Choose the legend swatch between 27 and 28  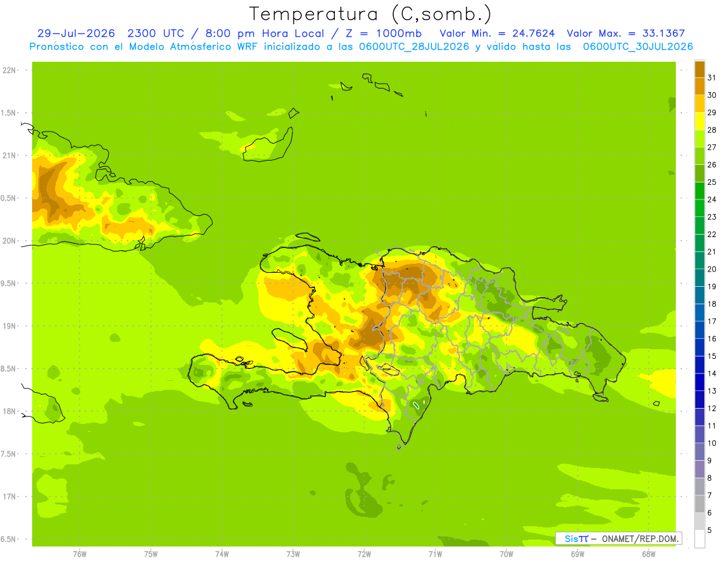[x=699, y=138]
